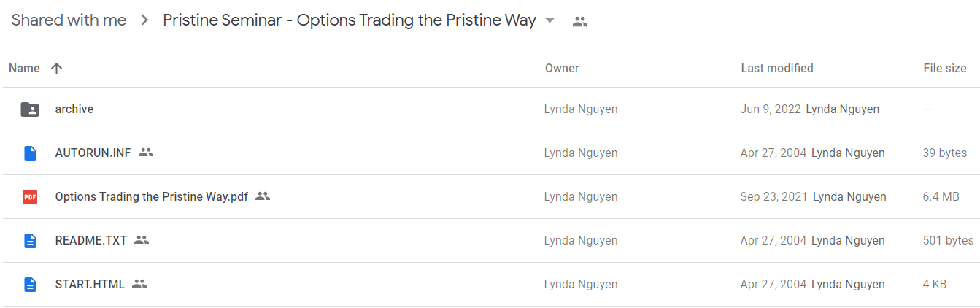Select the archive folder row
Image resolution: width=980 pixels, height=308 pixels.
[490, 109]
